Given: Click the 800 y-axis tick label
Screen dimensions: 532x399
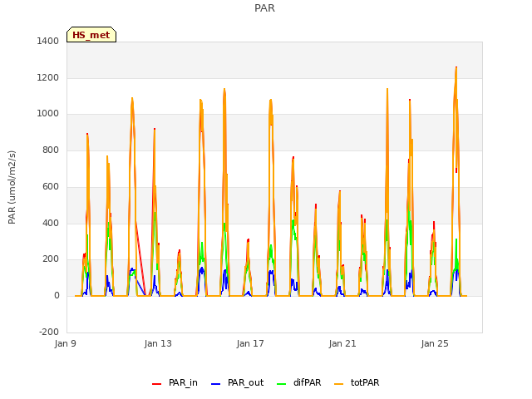Looking at the screenshot, I should [x=51, y=150].
